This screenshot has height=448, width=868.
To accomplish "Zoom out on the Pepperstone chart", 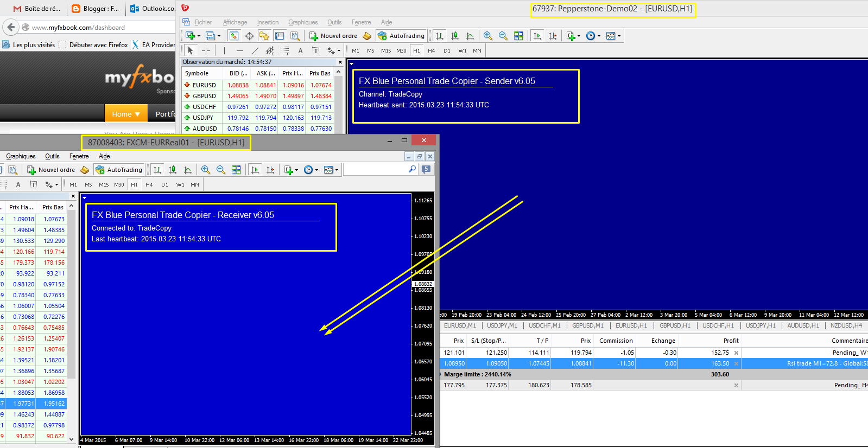I will click(503, 36).
